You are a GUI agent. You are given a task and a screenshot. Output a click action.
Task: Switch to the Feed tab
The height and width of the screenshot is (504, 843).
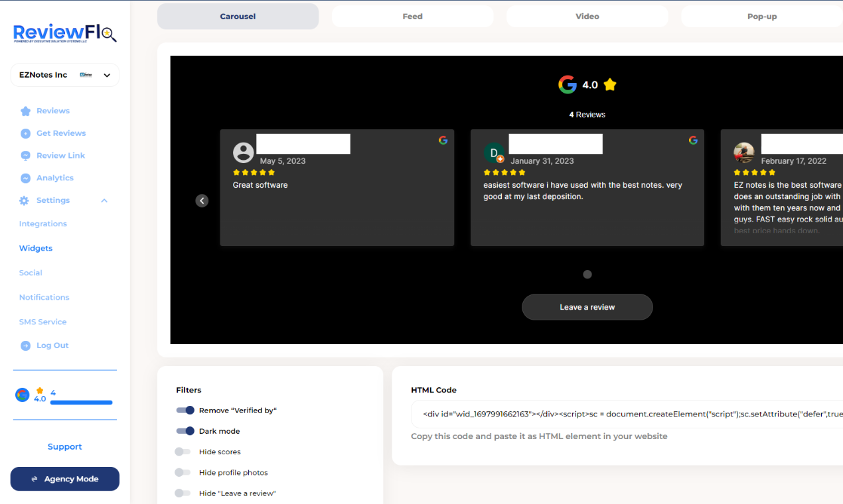412,17
